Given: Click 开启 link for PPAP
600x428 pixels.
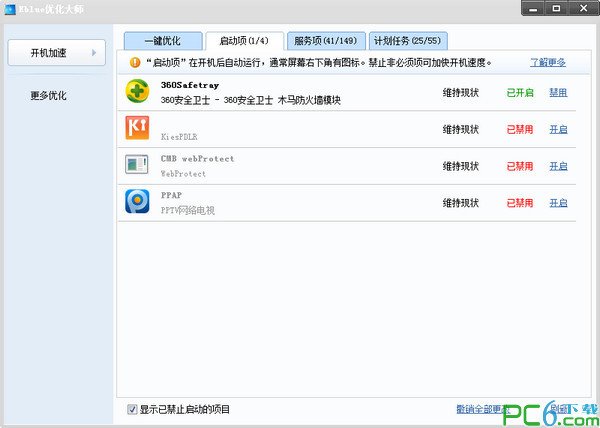Looking at the screenshot, I should pos(558,203).
